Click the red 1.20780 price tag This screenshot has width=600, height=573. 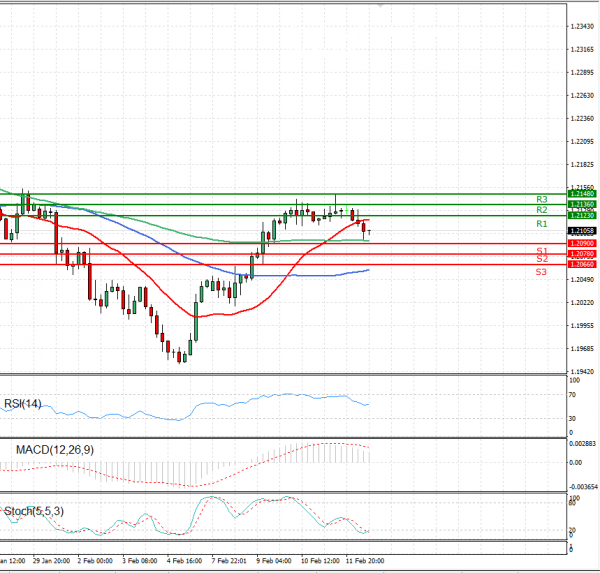coord(582,254)
